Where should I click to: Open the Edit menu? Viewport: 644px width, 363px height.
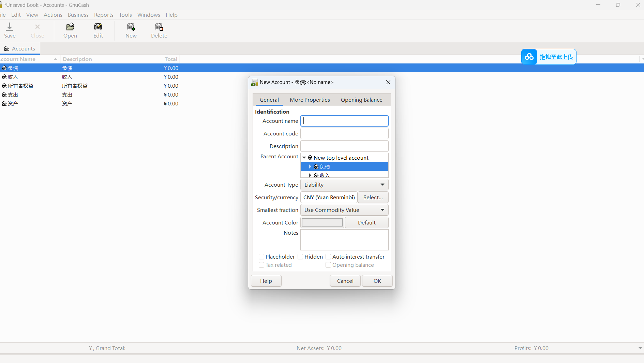click(x=16, y=15)
